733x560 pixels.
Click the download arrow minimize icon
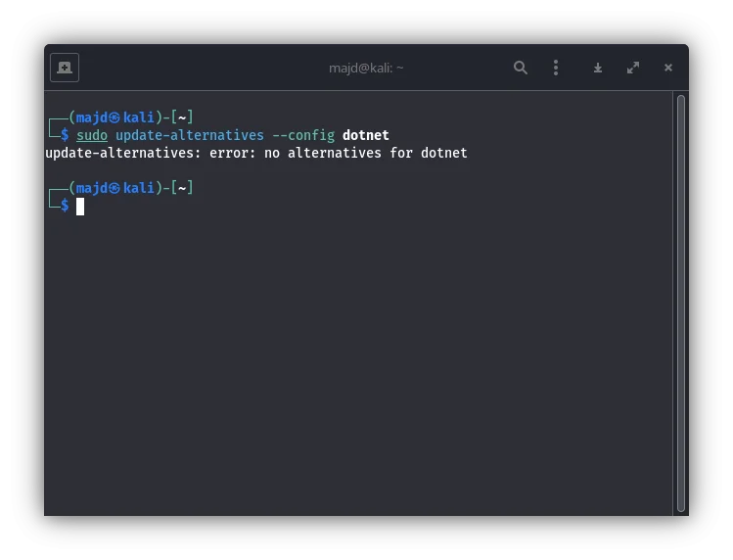coord(598,69)
